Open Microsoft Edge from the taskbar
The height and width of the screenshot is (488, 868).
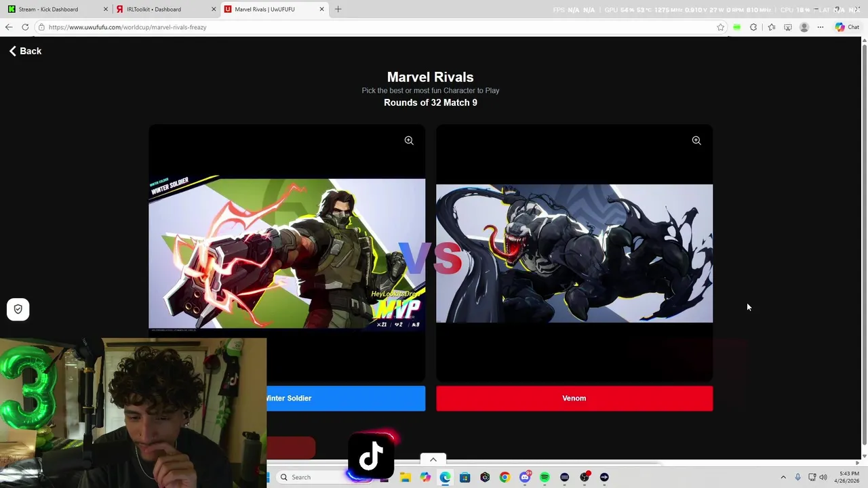[x=445, y=477]
